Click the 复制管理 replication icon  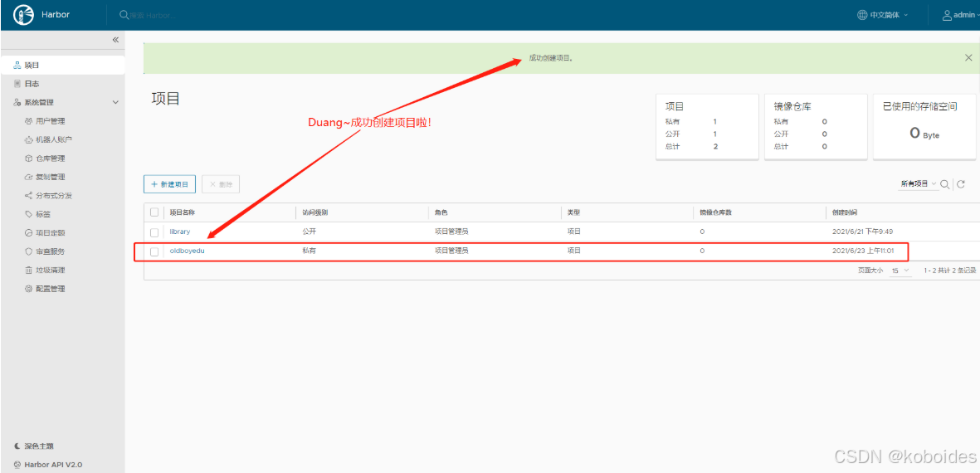click(28, 177)
